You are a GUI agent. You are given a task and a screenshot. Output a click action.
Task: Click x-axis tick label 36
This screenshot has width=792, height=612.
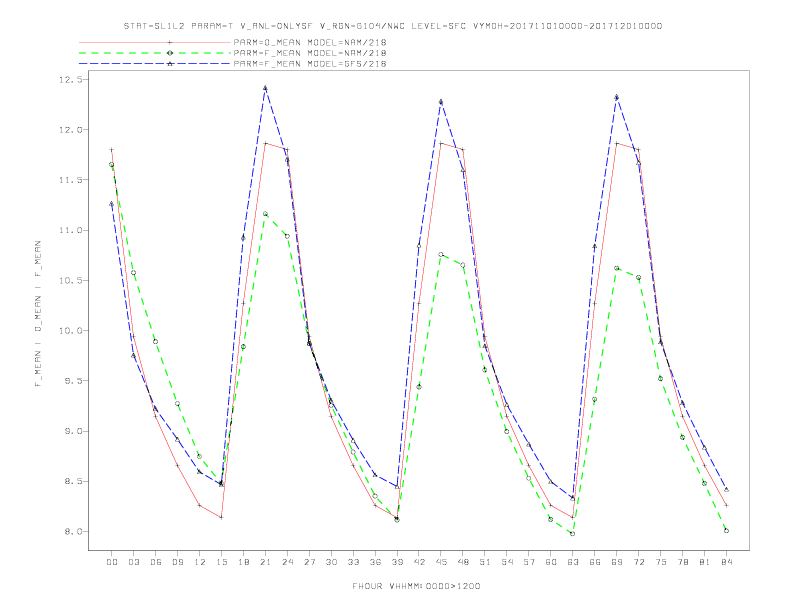(375, 562)
